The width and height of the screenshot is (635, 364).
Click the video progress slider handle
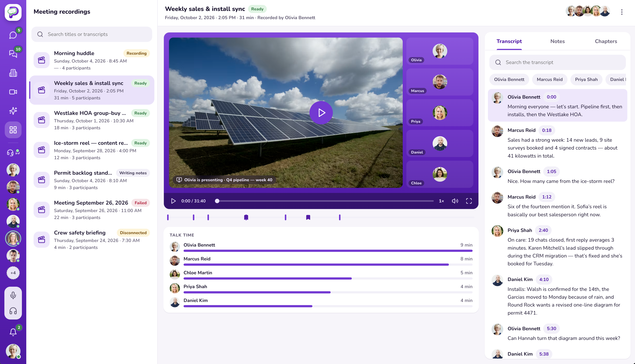click(x=217, y=201)
